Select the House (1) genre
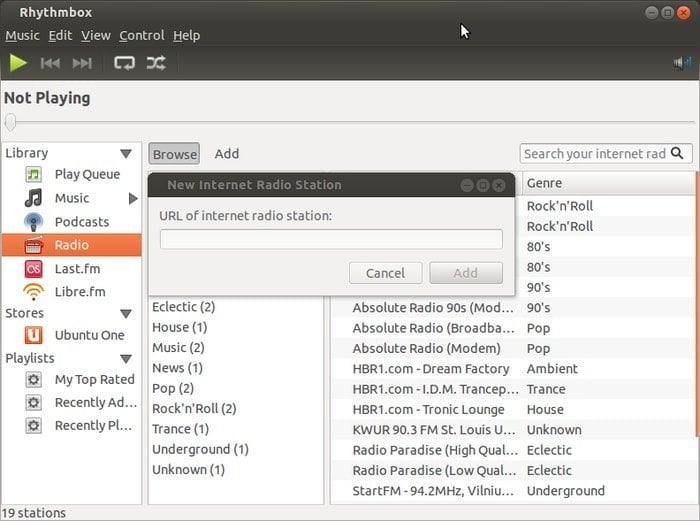 point(179,327)
